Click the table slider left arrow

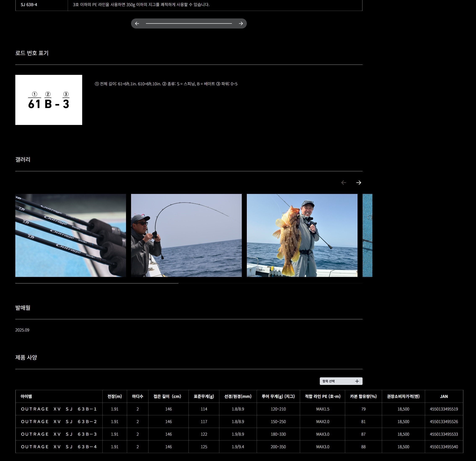[137, 23]
